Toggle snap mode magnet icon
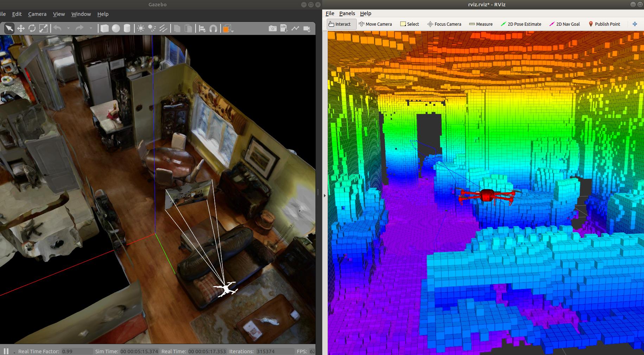 pyautogui.click(x=213, y=29)
